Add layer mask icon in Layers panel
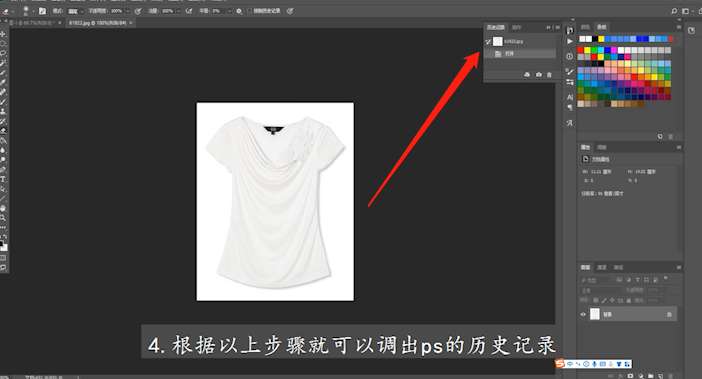The image size is (702, 379). tap(630, 376)
